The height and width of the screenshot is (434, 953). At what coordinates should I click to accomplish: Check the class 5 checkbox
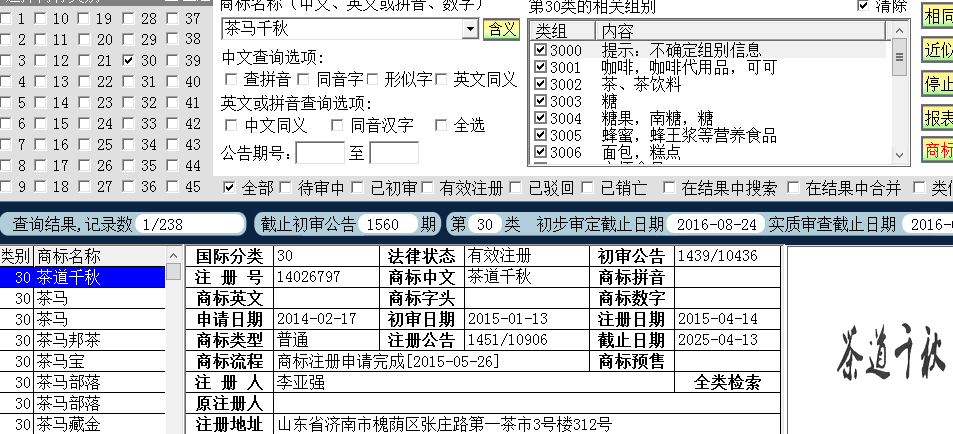point(5,103)
